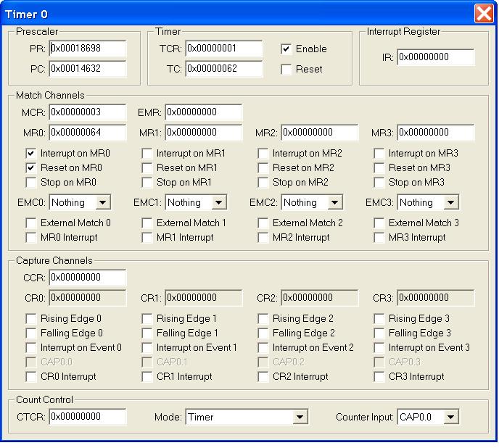Enable Stop on MR3
The image size is (499, 448).
coord(379,183)
